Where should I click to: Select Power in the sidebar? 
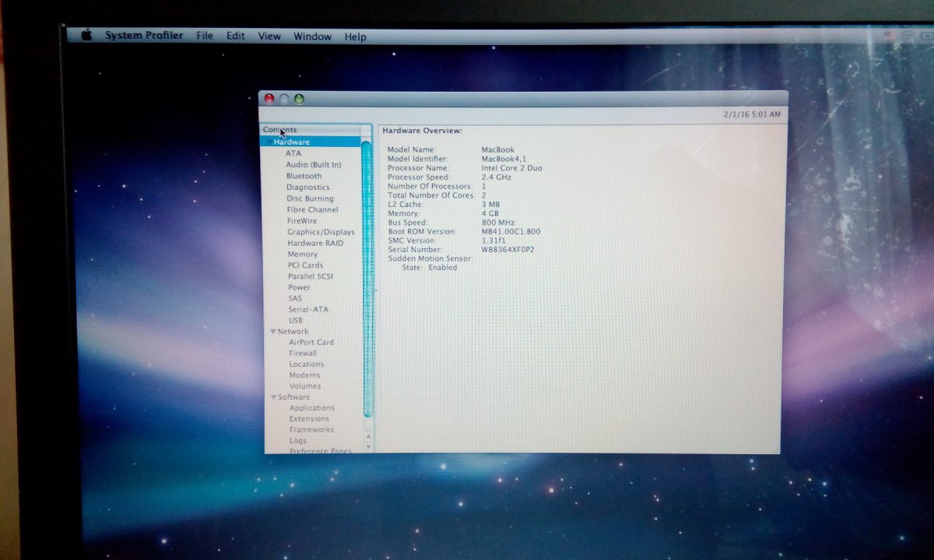click(300, 287)
